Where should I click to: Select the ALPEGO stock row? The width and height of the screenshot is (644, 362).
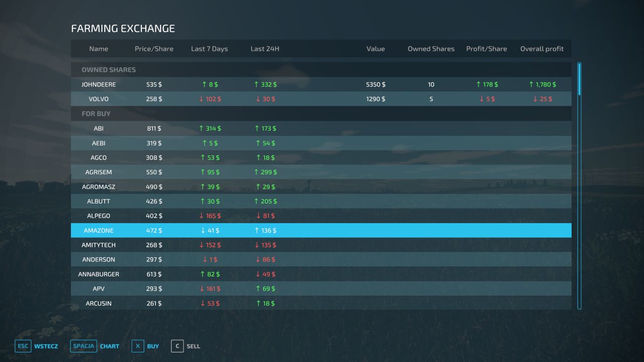click(x=321, y=216)
